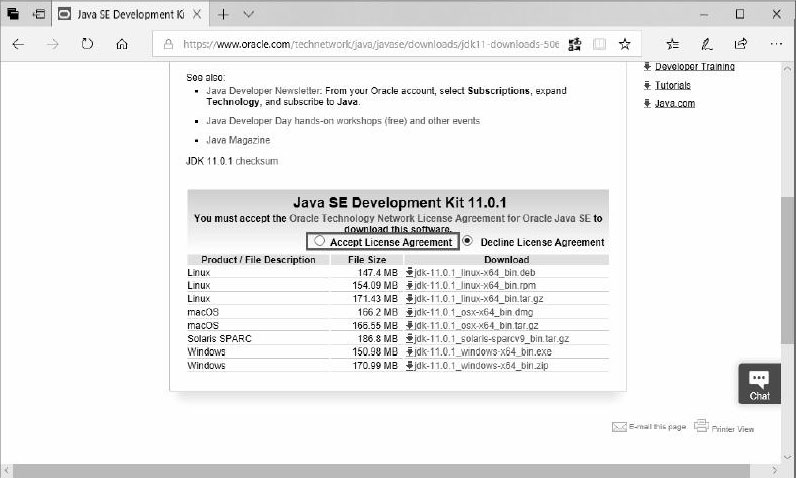
Task: Download jdk-11.0.1_solaris-sparcv9_bin.tar.gz
Action: 492,338
